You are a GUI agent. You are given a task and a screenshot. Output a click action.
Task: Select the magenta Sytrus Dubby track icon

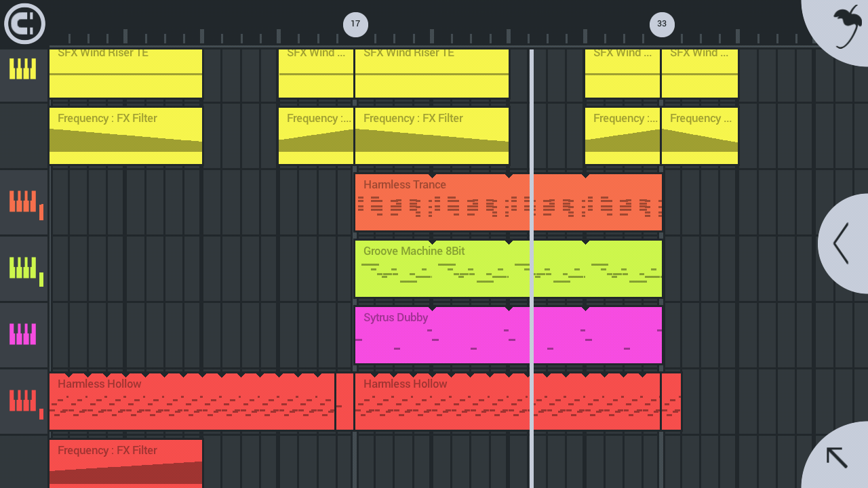[x=23, y=334]
